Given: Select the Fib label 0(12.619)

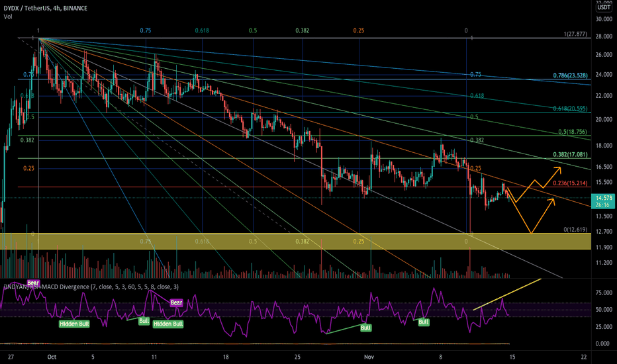Looking at the screenshot, I should 575,230.
